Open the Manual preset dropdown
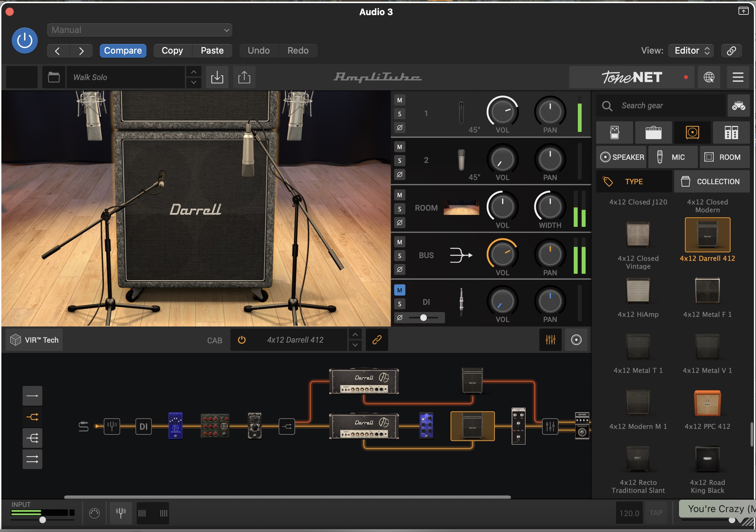756x532 pixels. point(139,30)
